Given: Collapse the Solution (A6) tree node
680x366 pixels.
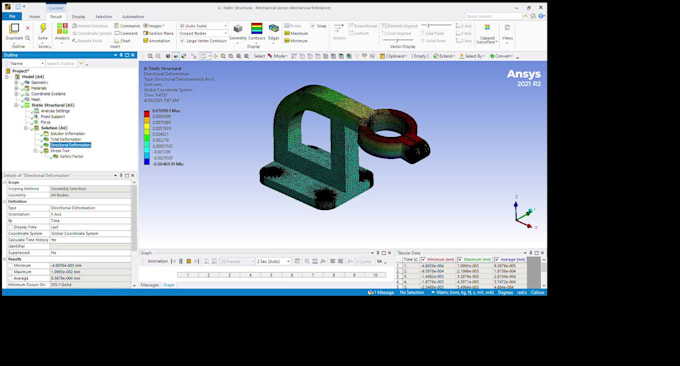Looking at the screenshot, I should tap(26, 128).
